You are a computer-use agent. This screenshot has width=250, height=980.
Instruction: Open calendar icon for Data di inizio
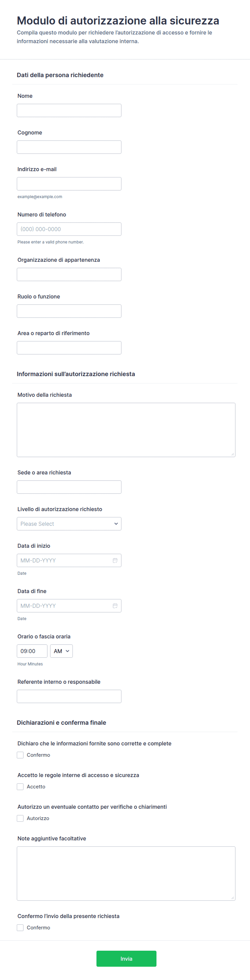[115, 560]
